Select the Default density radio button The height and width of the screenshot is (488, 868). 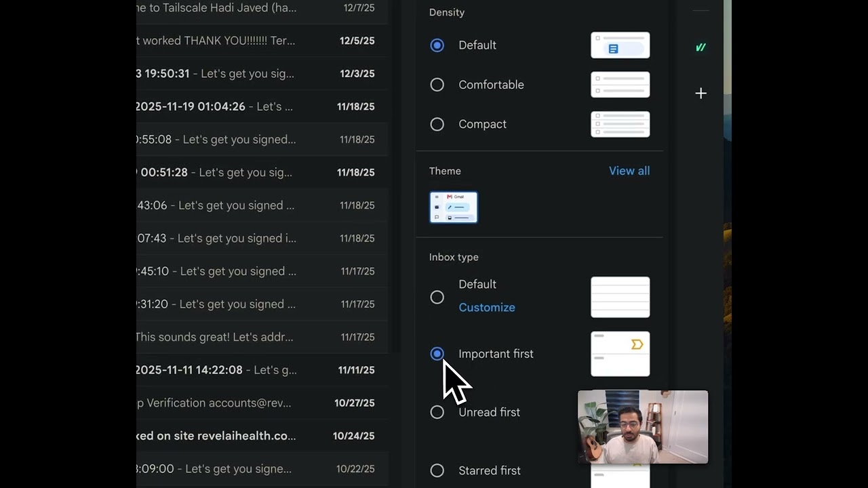point(437,45)
